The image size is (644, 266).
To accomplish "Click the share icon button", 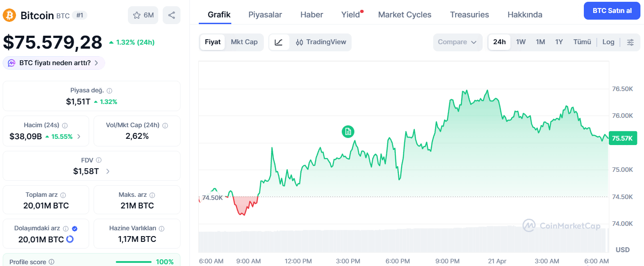I will [x=172, y=15].
